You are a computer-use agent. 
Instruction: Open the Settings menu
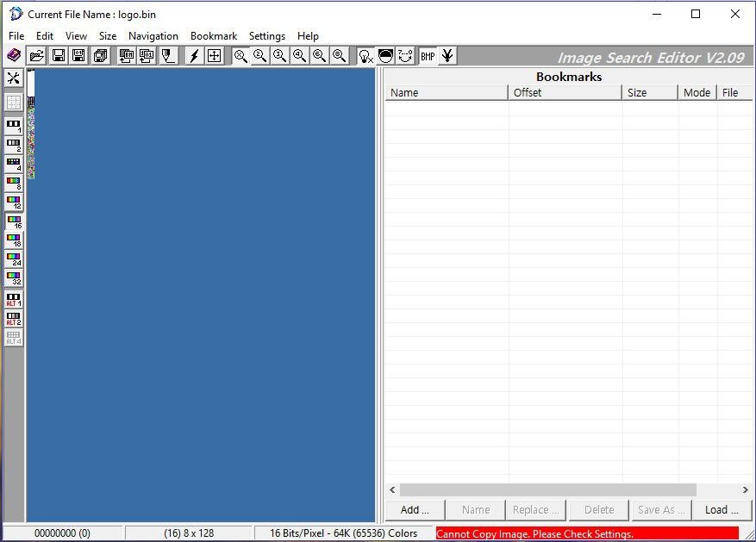[267, 36]
